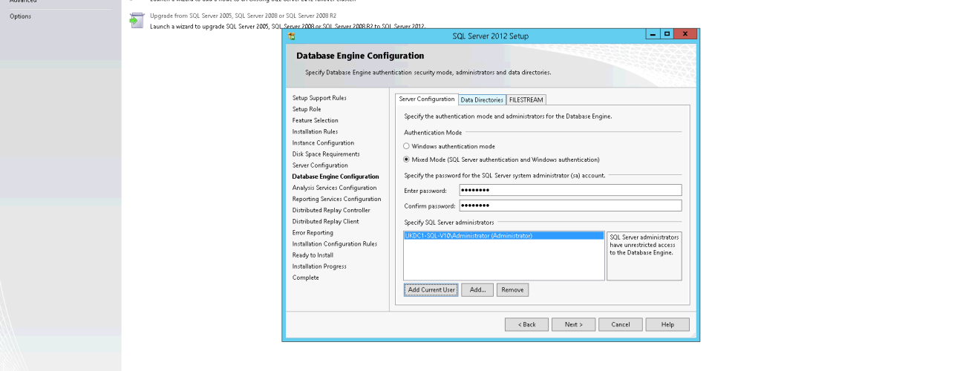980x371 pixels.
Task: Select the UKDC1-SQL-V10\Administrator entry
Action: [x=503, y=236]
